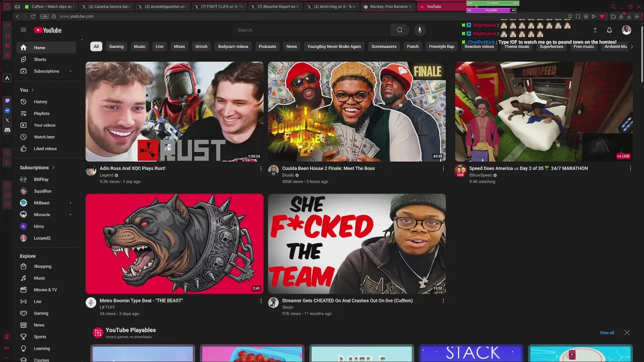
Task: Open Shopping under Explore
Action: (x=46, y=266)
